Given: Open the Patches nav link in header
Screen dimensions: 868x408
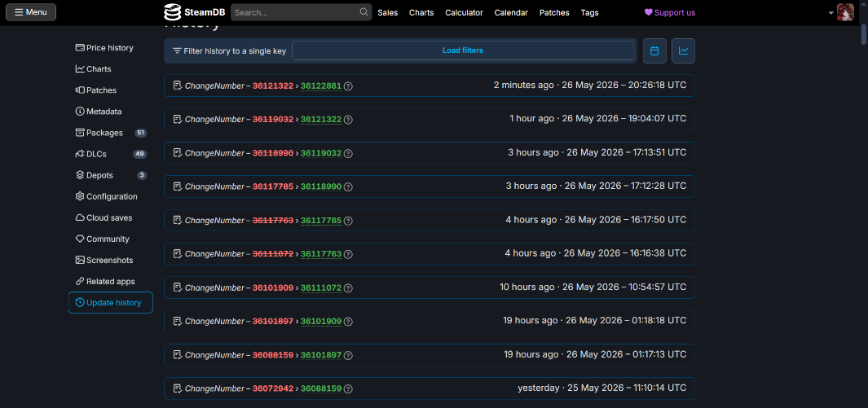Looking at the screenshot, I should [x=554, y=12].
